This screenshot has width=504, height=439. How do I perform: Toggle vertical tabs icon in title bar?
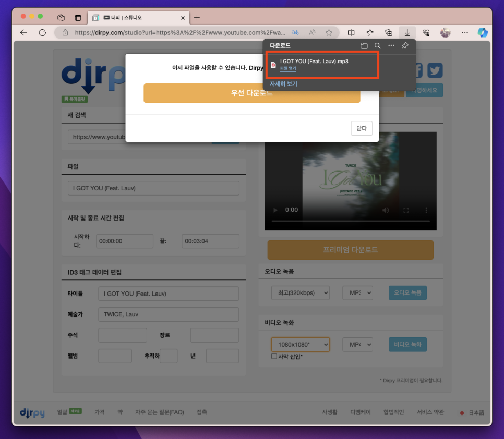click(x=78, y=18)
